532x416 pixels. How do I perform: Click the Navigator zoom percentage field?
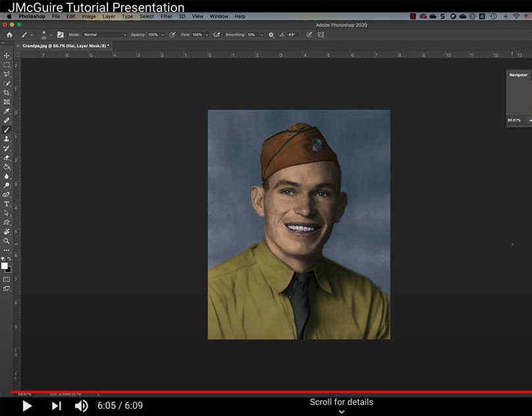point(515,120)
